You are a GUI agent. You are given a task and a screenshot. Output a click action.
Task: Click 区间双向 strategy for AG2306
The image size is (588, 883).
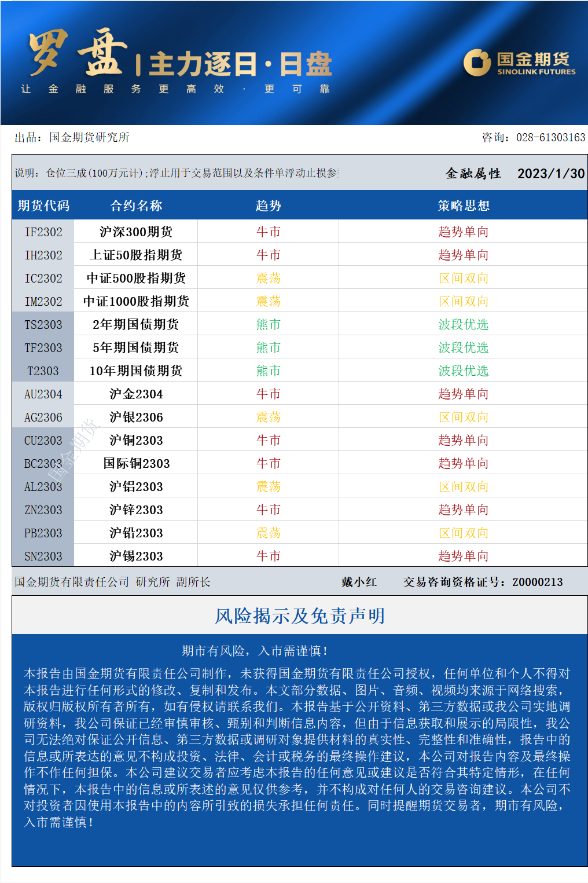click(464, 417)
